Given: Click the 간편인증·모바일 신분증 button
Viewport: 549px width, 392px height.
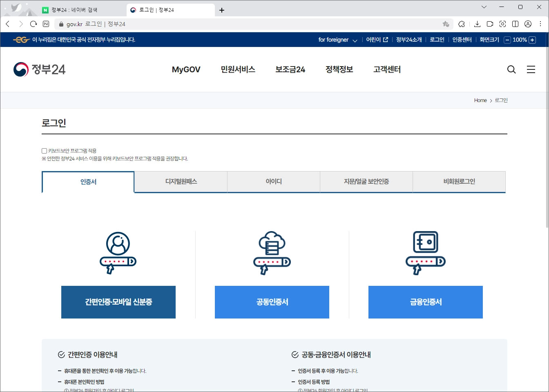Looking at the screenshot, I should (x=118, y=302).
